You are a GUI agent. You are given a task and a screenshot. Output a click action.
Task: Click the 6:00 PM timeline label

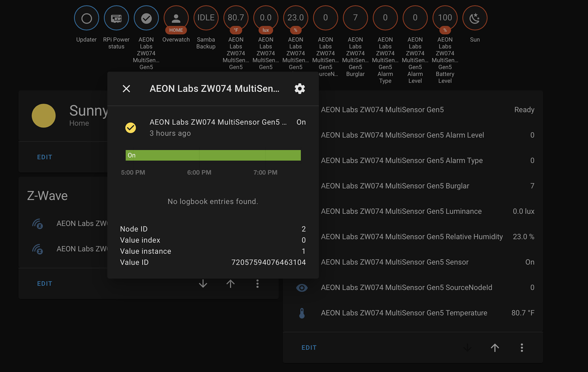pos(199,172)
